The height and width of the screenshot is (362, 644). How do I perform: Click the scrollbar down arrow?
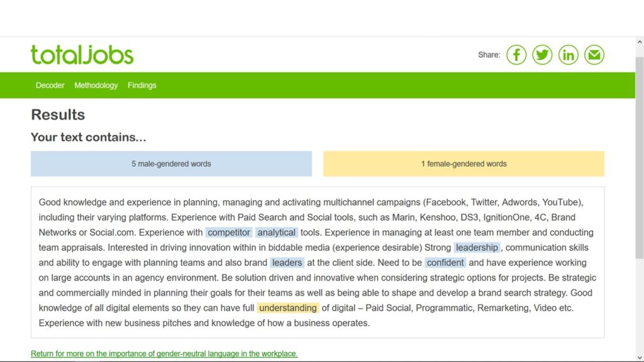[640, 358]
